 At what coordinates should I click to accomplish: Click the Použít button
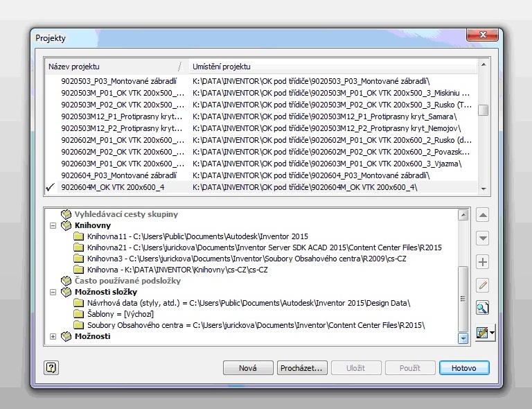pos(410,368)
